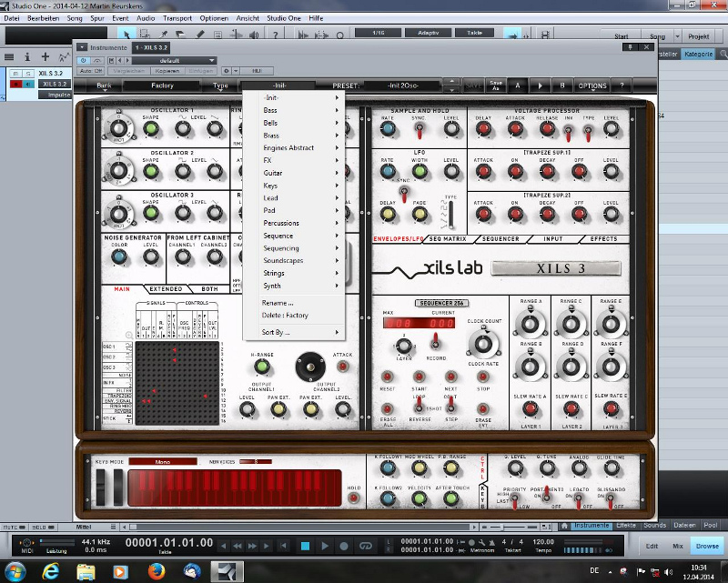Solo the XILS 3.2 track
This screenshot has width=728, height=583.
click(x=28, y=74)
